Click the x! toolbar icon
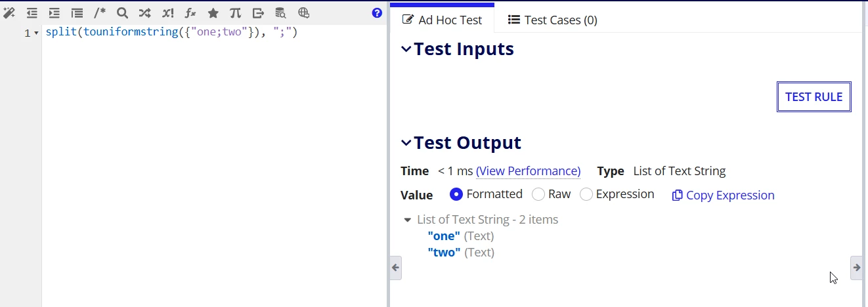This screenshot has height=307, width=868. coord(167,12)
